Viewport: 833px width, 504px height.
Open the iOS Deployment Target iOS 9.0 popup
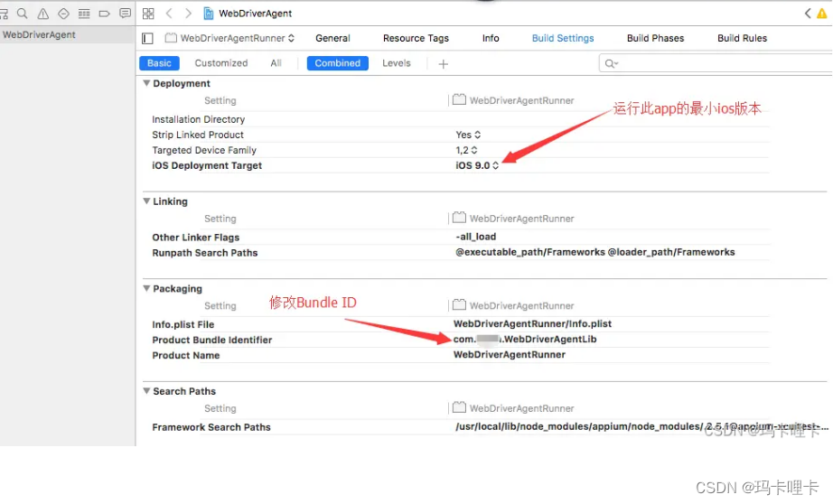(477, 165)
